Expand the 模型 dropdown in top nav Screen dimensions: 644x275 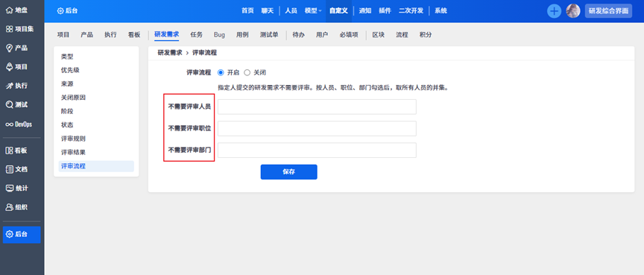pyautogui.click(x=313, y=10)
